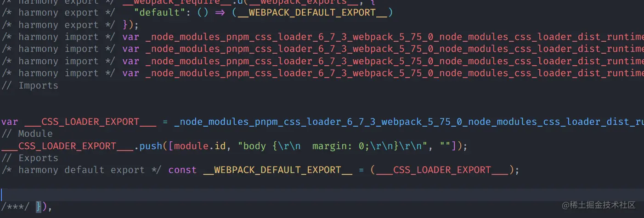Place cursor on the highlighted empty line
Screen dimensions: 644x218
click(322, 194)
